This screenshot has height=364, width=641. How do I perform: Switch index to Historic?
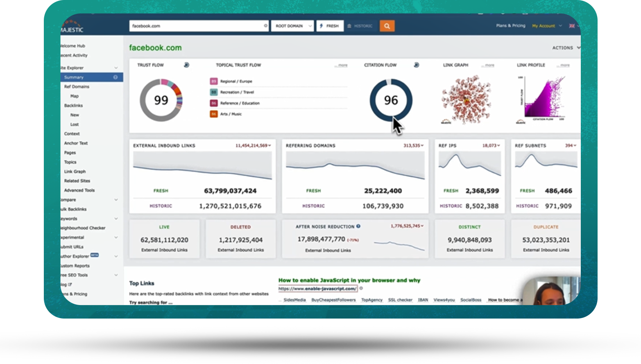[360, 26]
